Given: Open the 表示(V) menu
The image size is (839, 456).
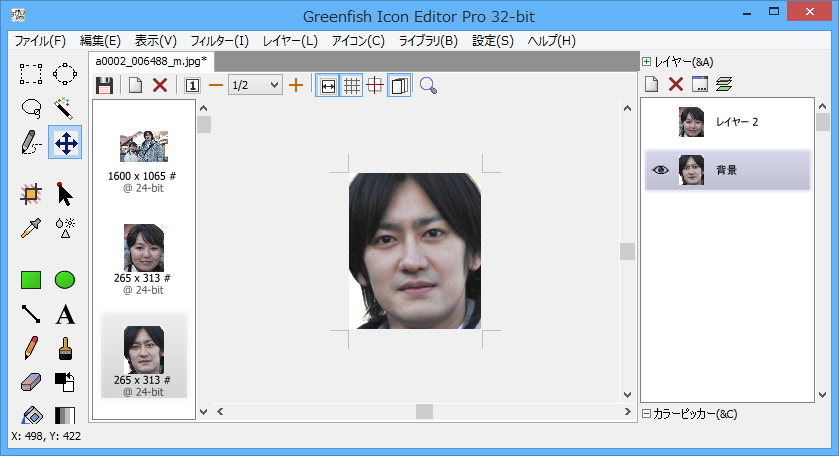Looking at the screenshot, I should [x=156, y=41].
